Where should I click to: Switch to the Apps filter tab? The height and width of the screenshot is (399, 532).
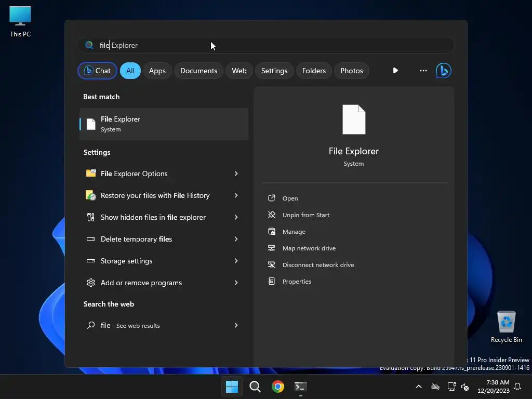157,71
